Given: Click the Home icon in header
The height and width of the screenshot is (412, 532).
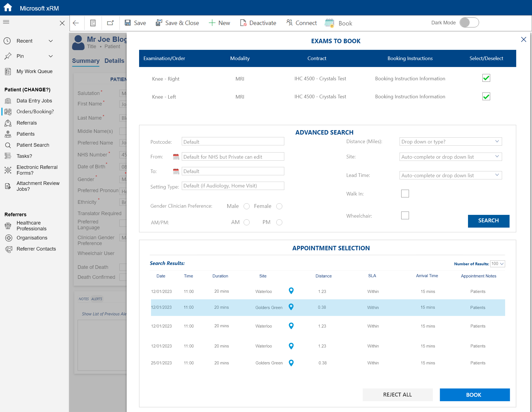Looking at the screenshot, I should (x=8, y=7).
